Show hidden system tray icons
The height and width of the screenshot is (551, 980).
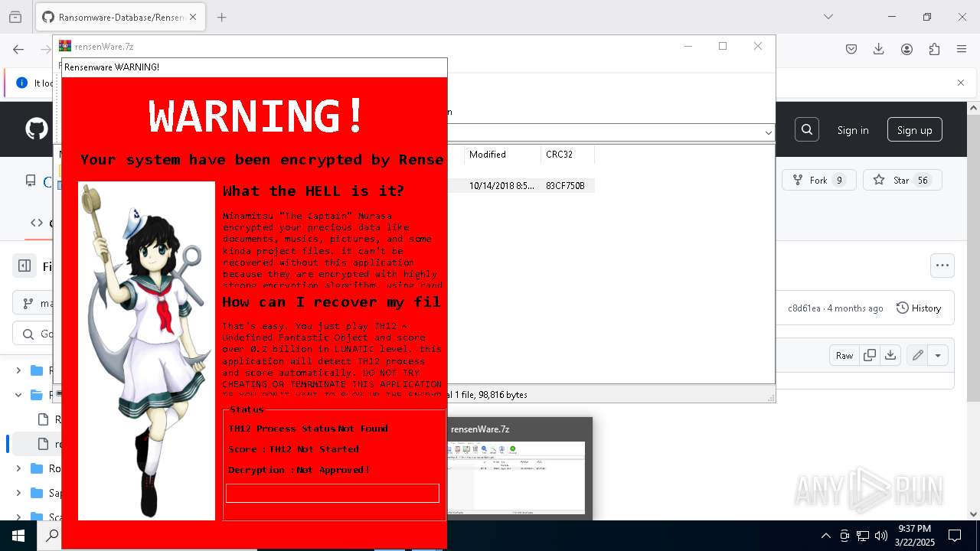pyautogui.click(x=825, y=536)
